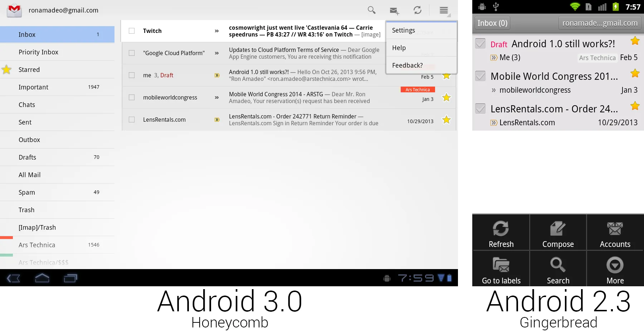Open Priority Inbox in the sidebar

coord(38,52)
